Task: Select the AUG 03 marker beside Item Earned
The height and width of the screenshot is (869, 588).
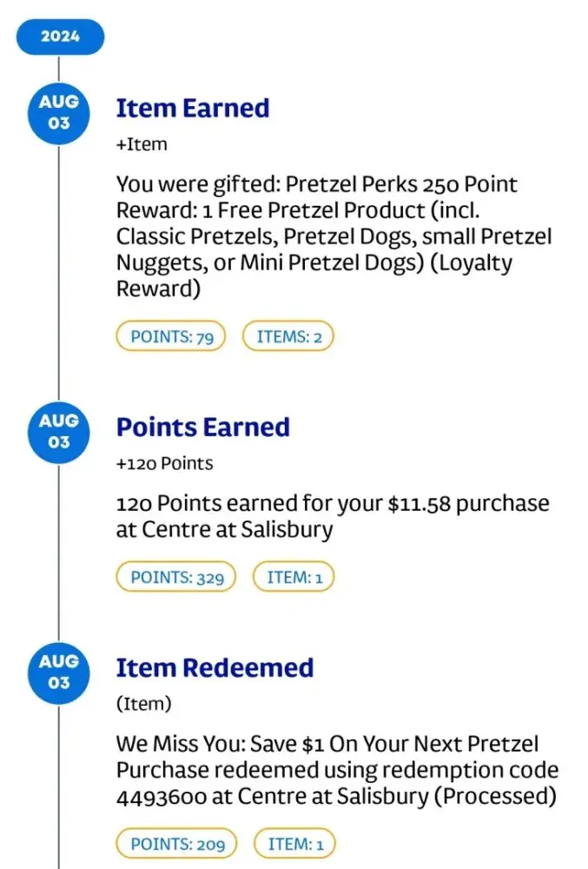Action: (x=59, y=112)
